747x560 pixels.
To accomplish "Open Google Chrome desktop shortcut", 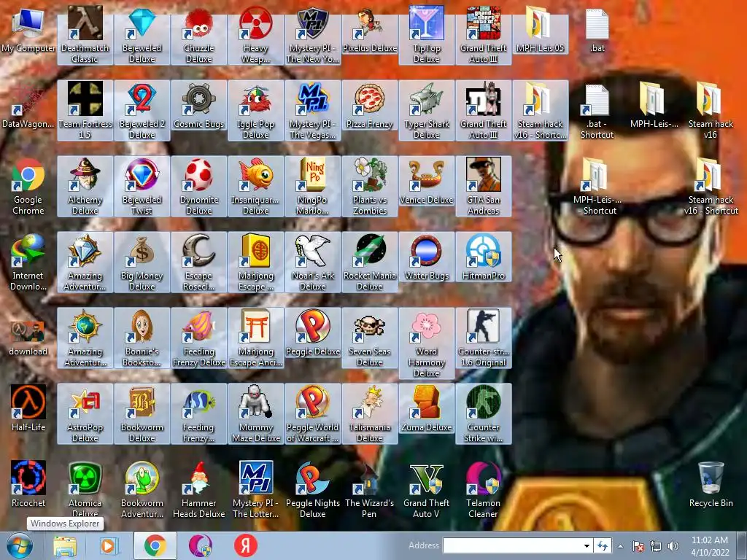I will click(x=28, y=186).
